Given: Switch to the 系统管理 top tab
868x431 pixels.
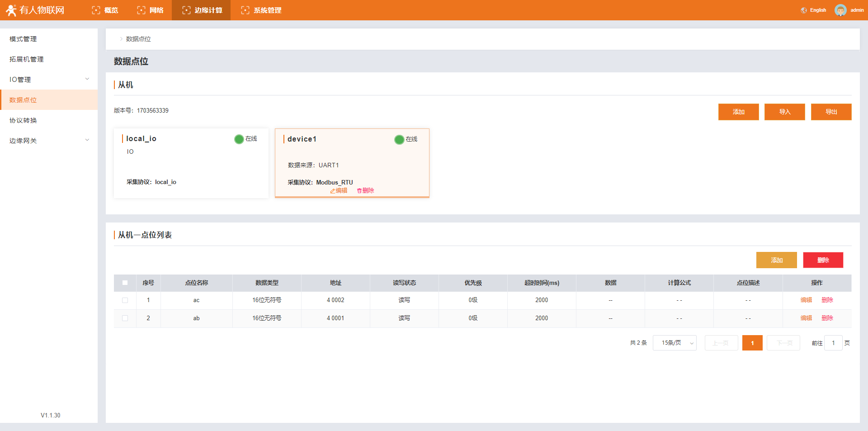Looking at the screenshot, I should [x=261, y=10].
